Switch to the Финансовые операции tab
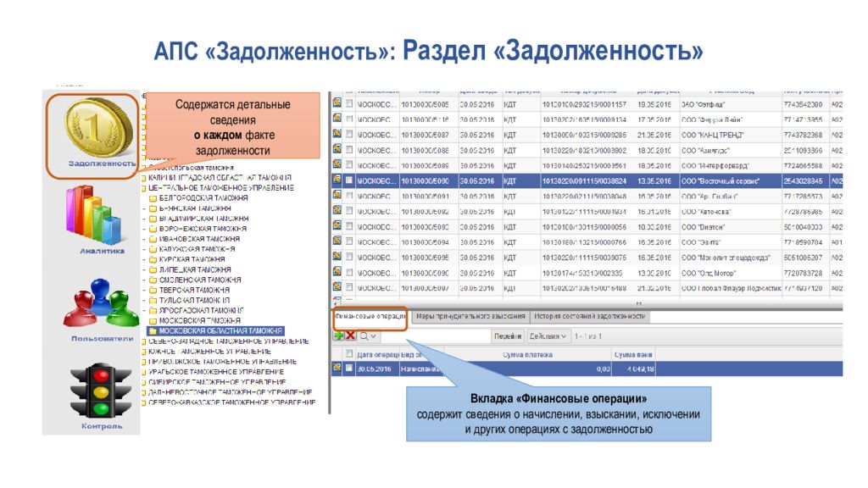The width and height of the screenshot is (868, 488). tap(370, 317)
